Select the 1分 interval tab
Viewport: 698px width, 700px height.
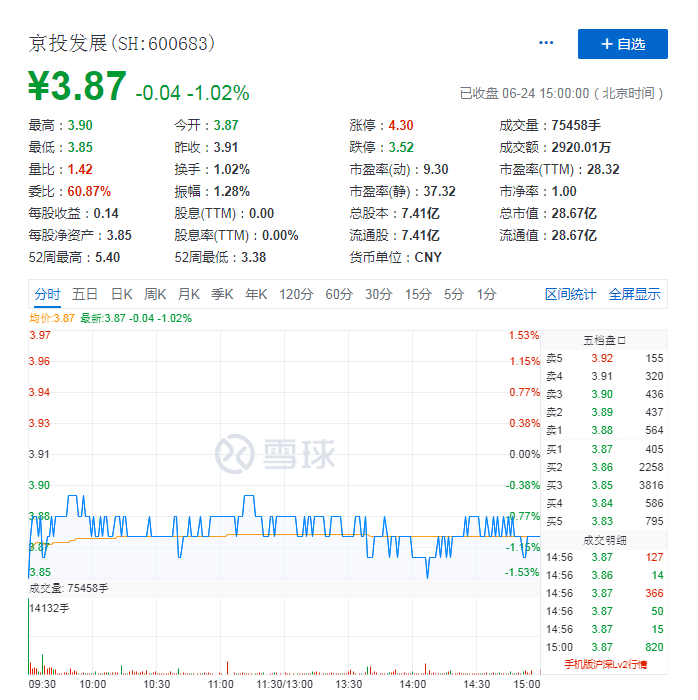(486, 294)
